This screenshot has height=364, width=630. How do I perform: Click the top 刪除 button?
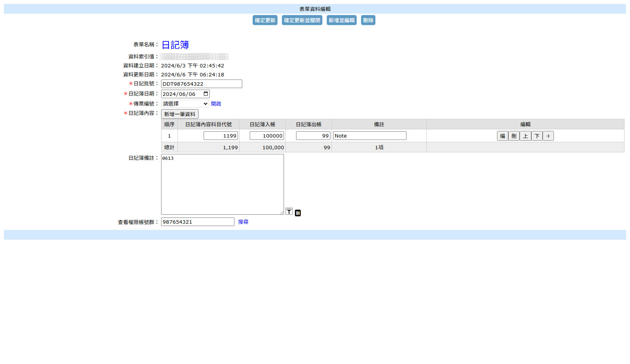point(368,20)
